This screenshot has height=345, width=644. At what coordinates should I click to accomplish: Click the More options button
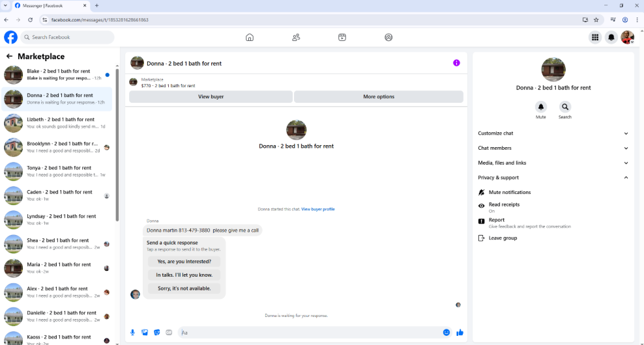click(379, 96)
